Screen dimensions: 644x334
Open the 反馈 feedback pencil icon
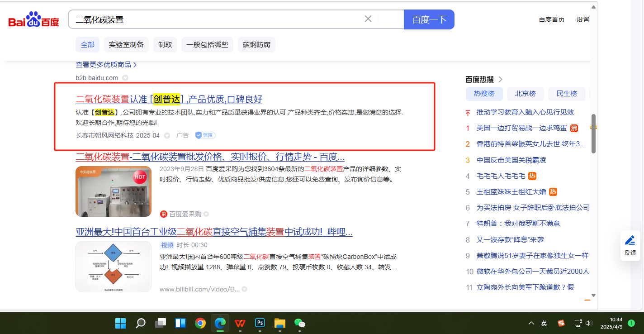click(630, 241)
